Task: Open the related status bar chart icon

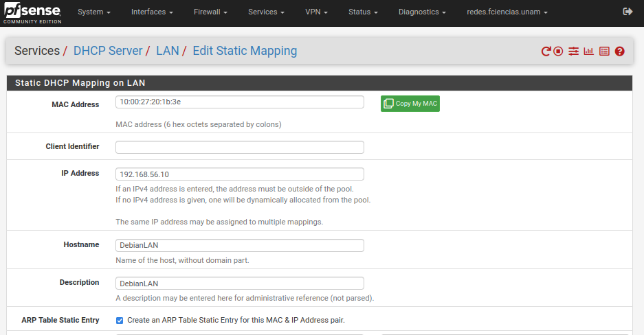Action: [589, 51]
